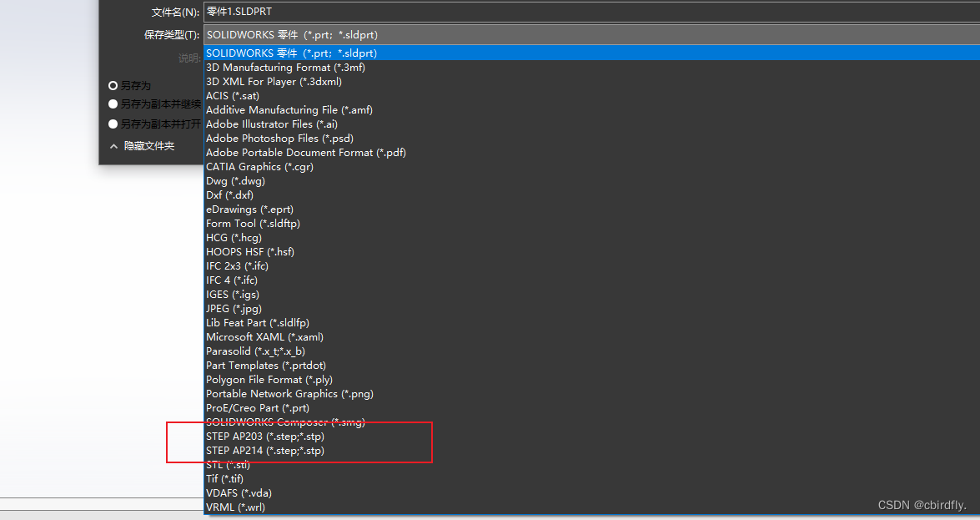Select the 另存为副本并打开 radio option

(113, 124)
